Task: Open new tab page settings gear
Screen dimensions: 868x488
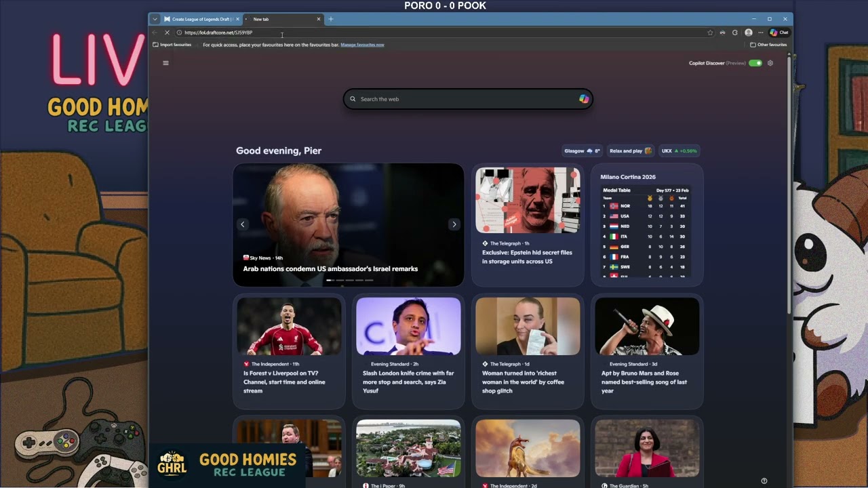Action: point(770,63)
